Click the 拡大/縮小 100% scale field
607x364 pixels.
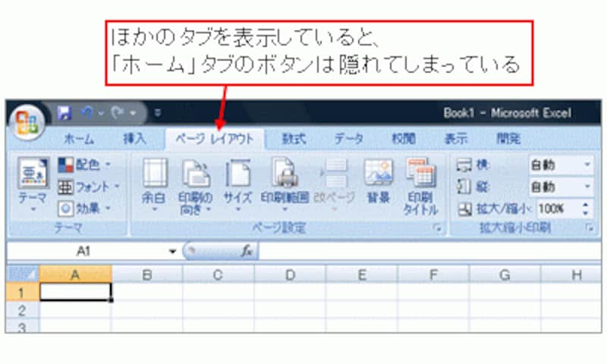[558, 209]
